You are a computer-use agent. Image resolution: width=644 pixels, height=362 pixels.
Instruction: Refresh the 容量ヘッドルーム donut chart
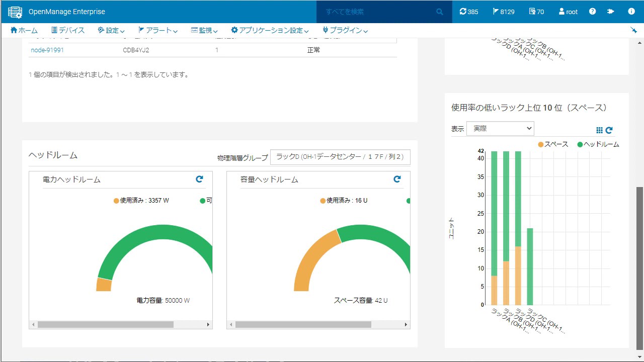tap(397, 178)
